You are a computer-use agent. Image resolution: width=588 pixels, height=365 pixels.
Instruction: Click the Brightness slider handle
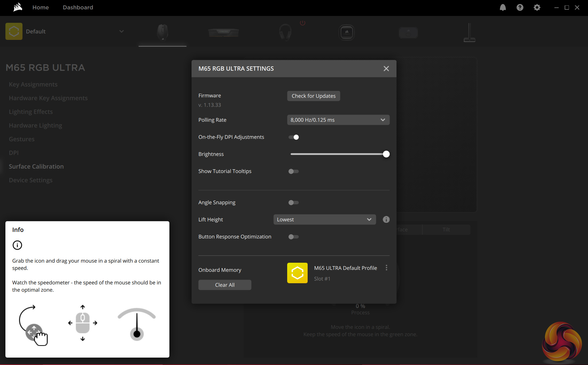coord(386,154)
